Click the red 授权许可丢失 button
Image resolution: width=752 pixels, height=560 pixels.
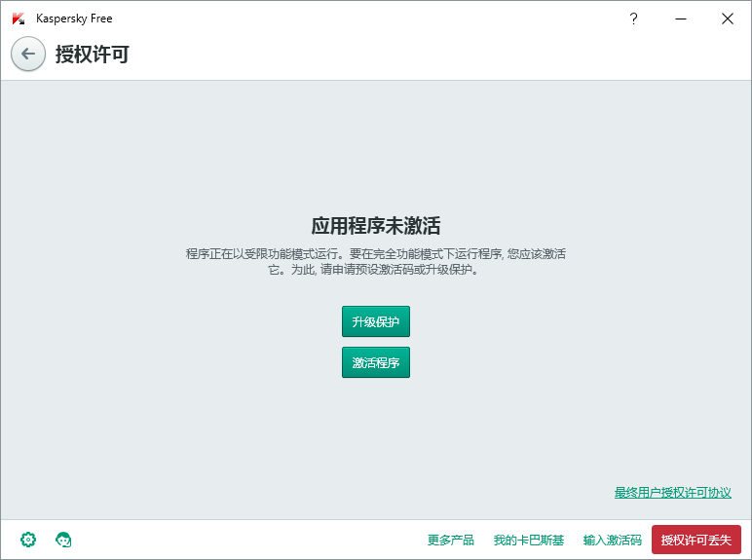click(x=696, y=540)
